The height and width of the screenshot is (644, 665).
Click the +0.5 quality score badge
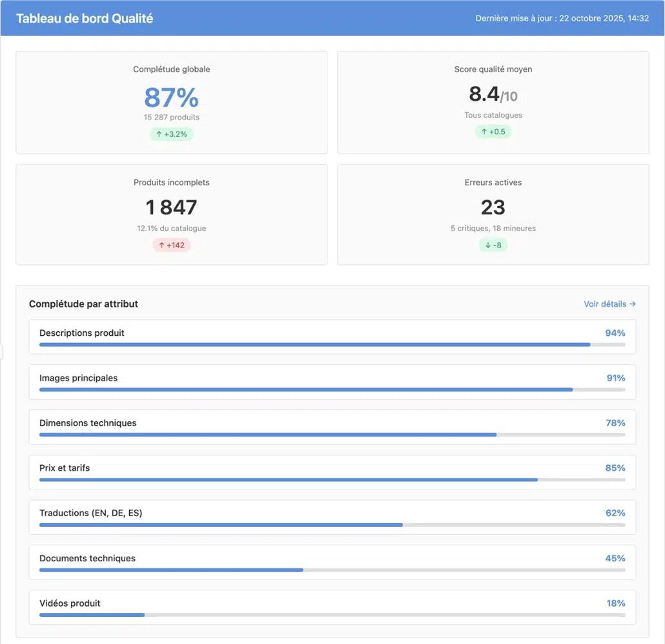493,132
